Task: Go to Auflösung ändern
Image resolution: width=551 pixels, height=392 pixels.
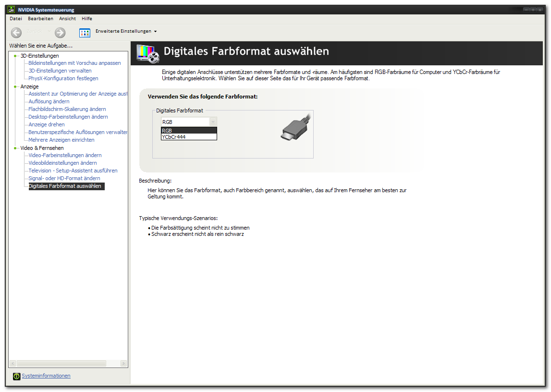Action: coord(49,102)
